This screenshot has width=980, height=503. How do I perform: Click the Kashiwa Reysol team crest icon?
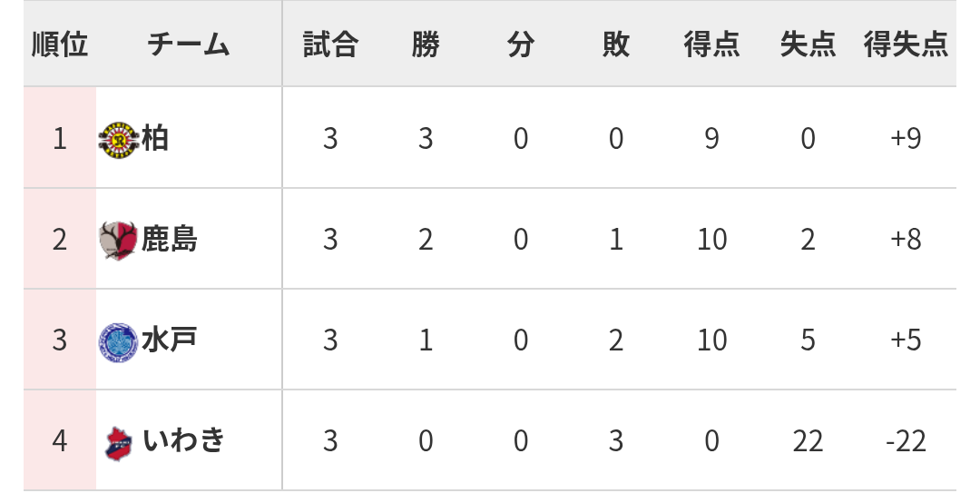pos(119,140)
